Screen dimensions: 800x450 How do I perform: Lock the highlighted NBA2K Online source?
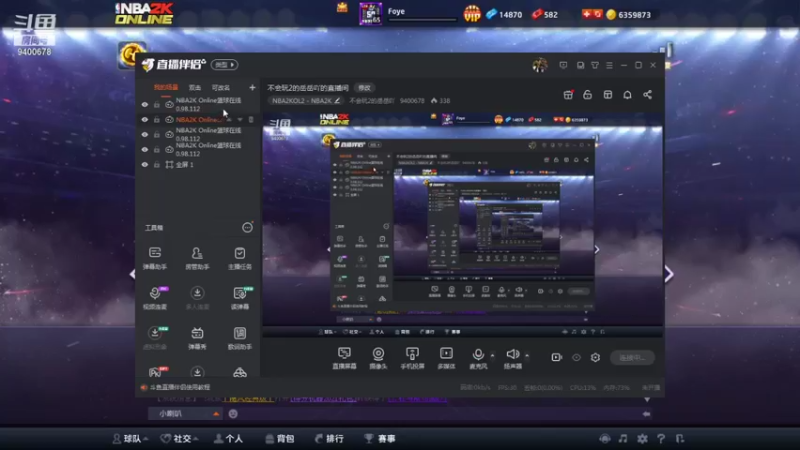coord(157,119)
